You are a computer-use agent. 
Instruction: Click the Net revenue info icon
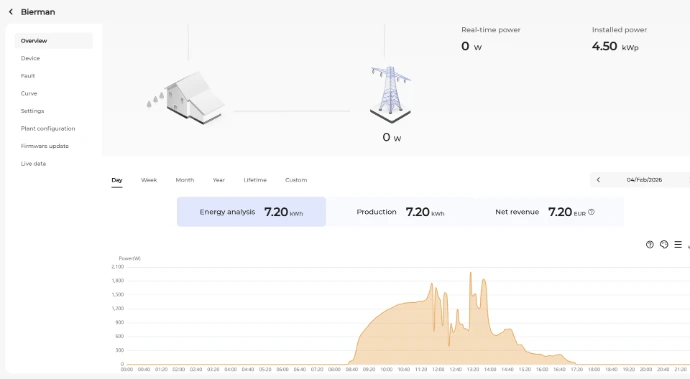[x=591, y=212]
